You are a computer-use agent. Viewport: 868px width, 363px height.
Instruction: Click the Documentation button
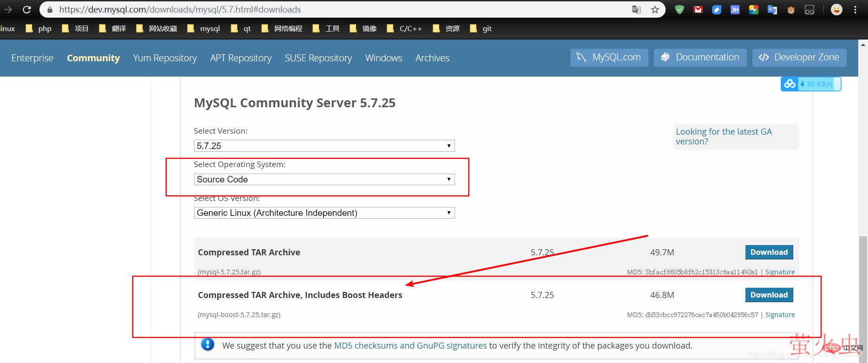[x=700, y=58]
